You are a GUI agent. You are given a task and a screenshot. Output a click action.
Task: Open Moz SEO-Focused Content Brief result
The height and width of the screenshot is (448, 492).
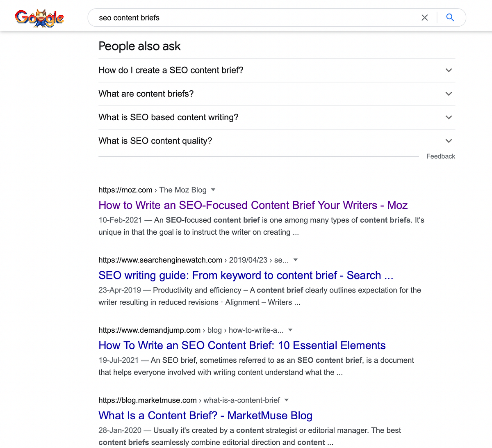tap(253, 205)
